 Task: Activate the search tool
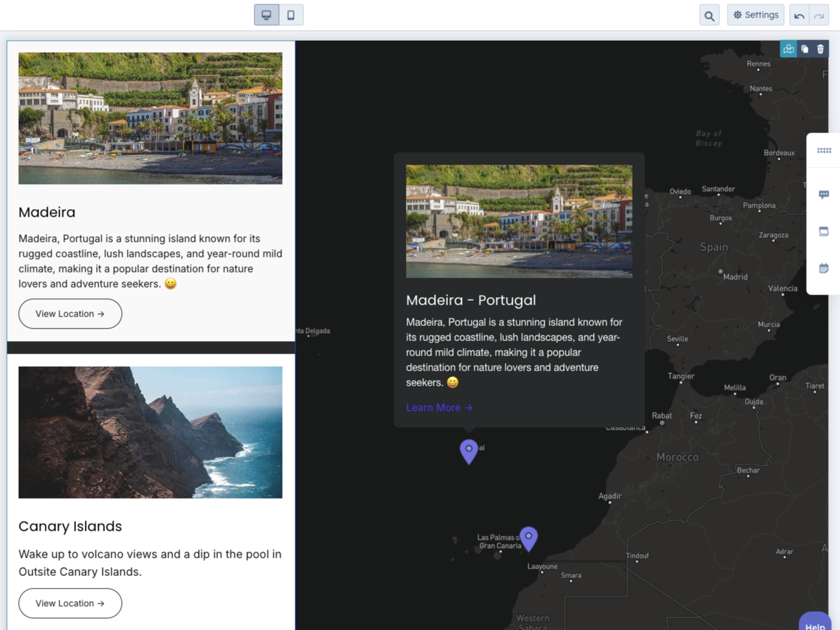tap(709, 14)
